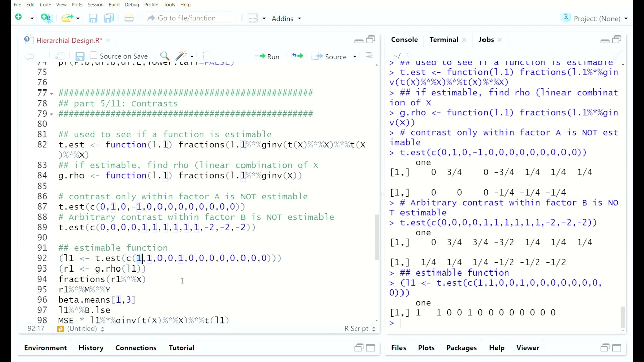Image resolution: width=644 pixels, height=362 pixels.
Task: Close the Jobs tab
Action: (501, 40)
